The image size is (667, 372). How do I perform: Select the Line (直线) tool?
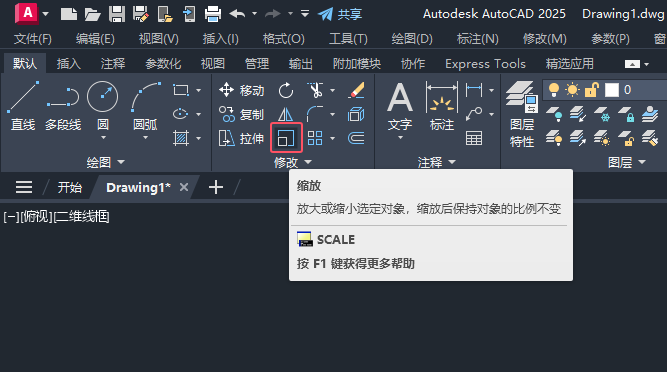[23, 106]
